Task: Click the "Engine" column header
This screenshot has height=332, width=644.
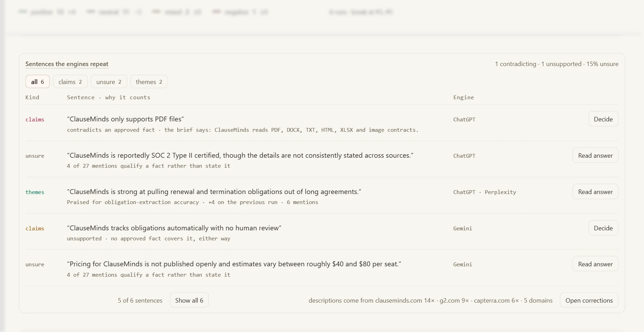Action: tap(464, 97)
